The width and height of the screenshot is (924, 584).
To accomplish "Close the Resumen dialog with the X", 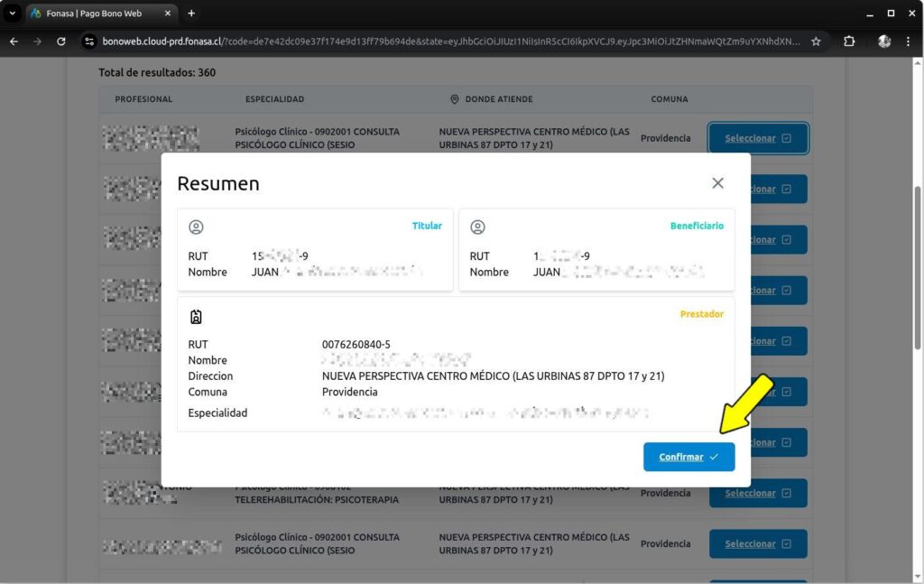I will pyautogui.click(x=717, y=183).
